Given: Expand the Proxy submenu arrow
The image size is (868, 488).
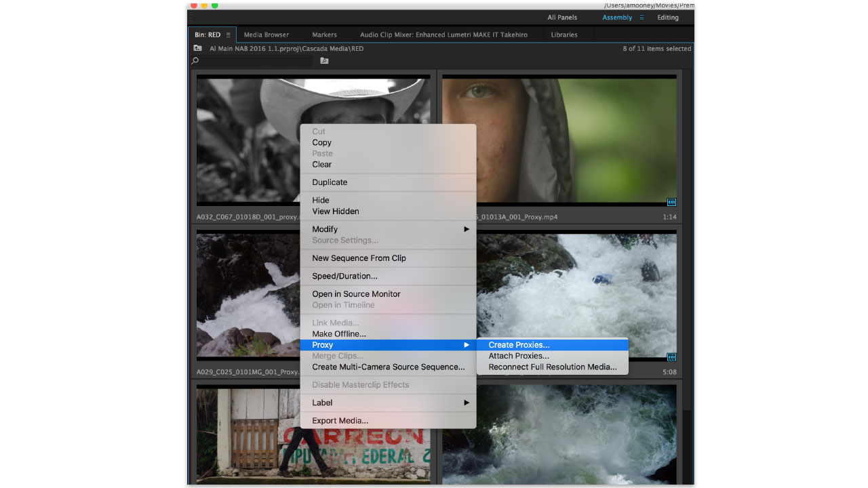Looking at the screenshot, I should pyautogui.click(x=466, y=345).
